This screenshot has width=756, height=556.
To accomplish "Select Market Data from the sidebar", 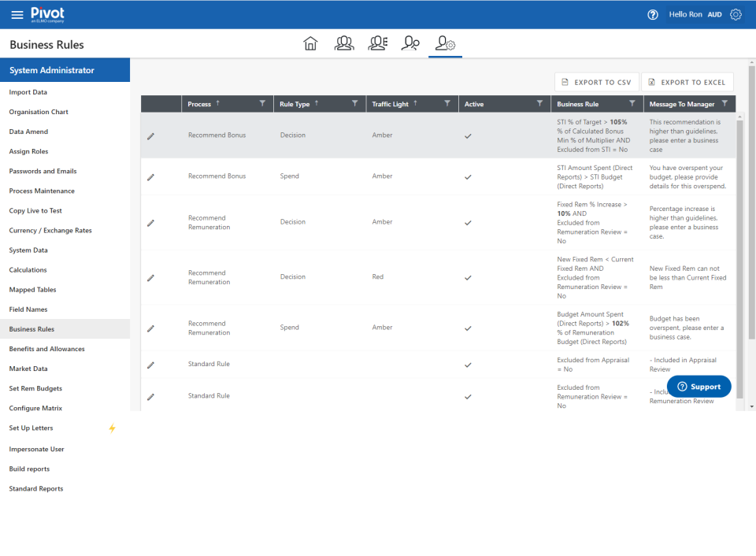I will click(x=30, y=369).
